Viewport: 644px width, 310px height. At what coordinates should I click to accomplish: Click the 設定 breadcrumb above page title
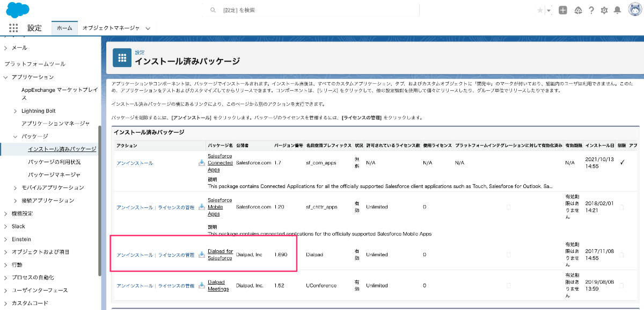coord(140,52)
